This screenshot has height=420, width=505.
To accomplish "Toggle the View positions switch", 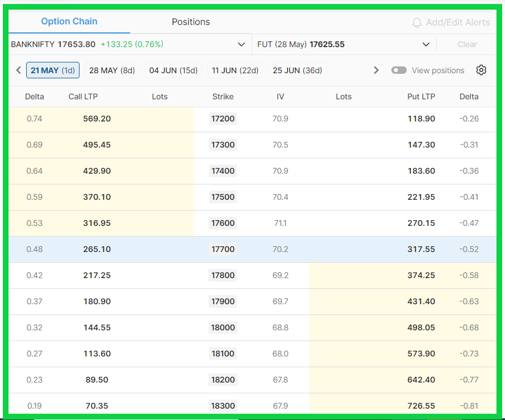I will click(x=399, y=70).
